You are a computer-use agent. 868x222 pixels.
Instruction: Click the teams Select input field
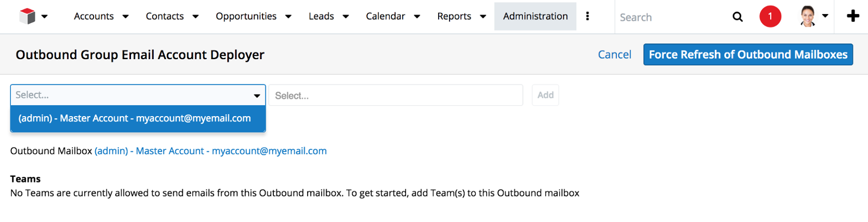point(396,96)
